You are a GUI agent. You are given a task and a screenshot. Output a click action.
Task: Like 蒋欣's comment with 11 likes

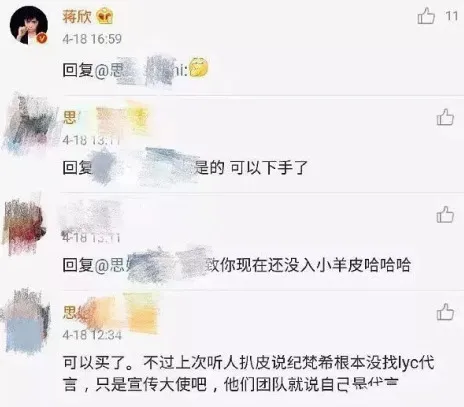tap(426, 16)
